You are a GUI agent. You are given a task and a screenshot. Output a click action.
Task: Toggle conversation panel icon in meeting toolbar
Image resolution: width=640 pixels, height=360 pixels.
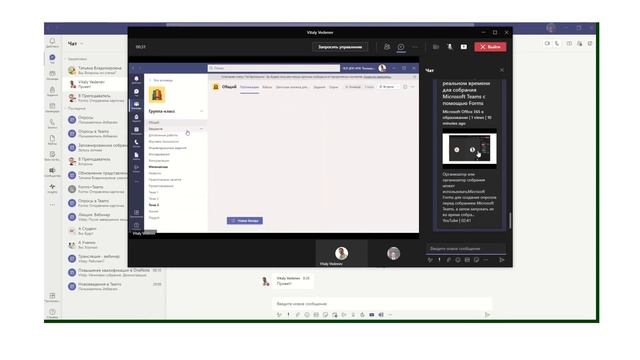[x=401, y=47]
